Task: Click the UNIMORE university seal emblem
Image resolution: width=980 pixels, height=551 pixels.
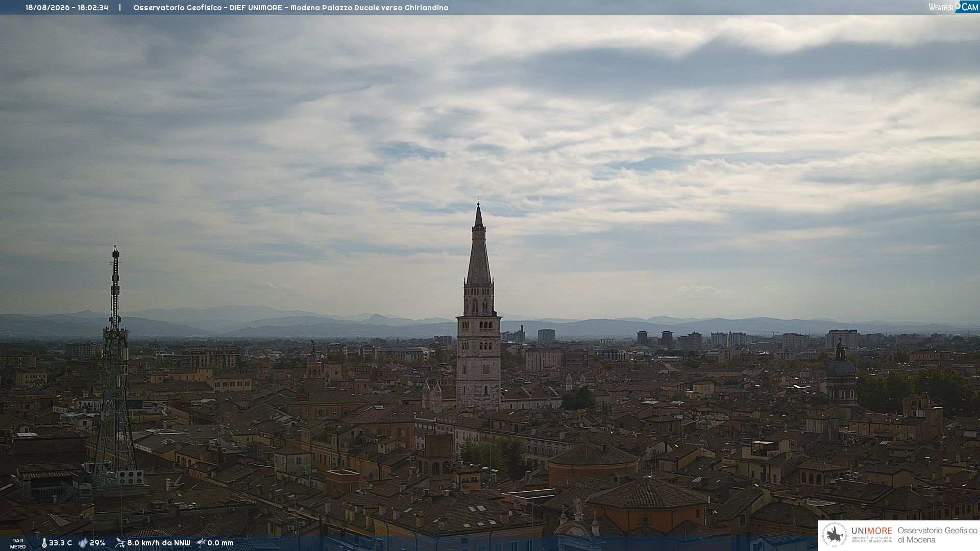Action: coord(835,535)
